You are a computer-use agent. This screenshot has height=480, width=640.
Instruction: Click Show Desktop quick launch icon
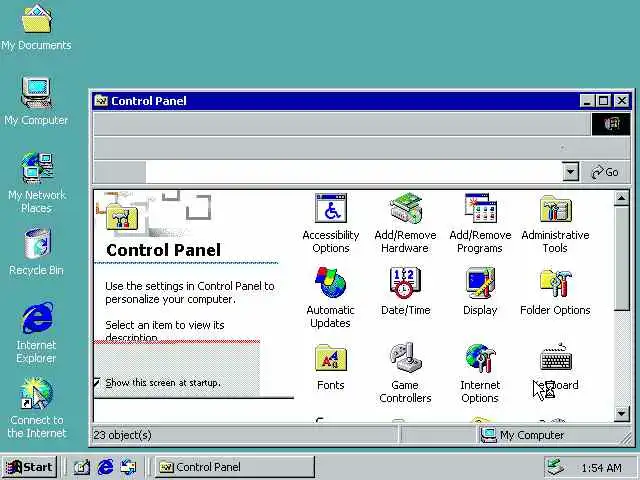(x=82, y=467)
